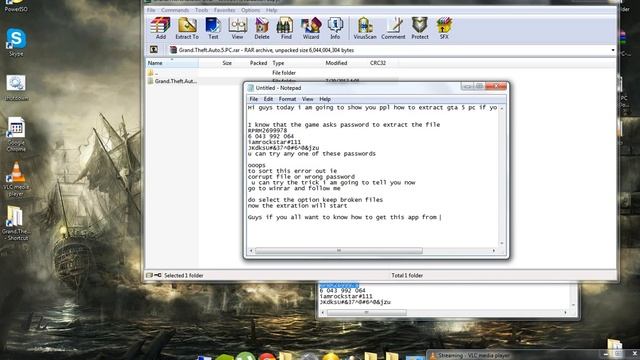This screenshot has width=640, height=360.
Task: Open Notepad View menu
Action: click(307, 99)
